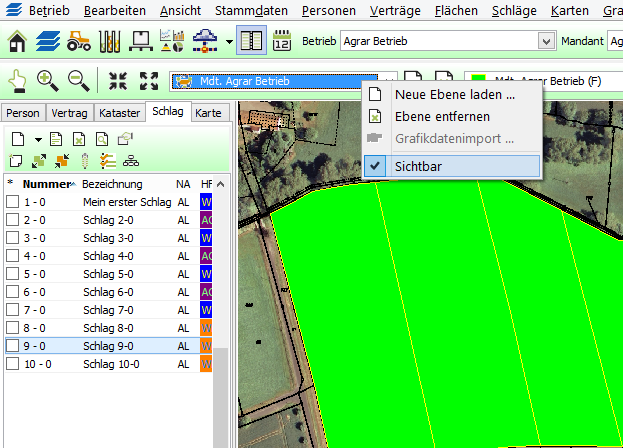Choose Neue Ebene laden from menu
Screen dimensions: 623x448
pyautogui.click(x=454, y=95)
